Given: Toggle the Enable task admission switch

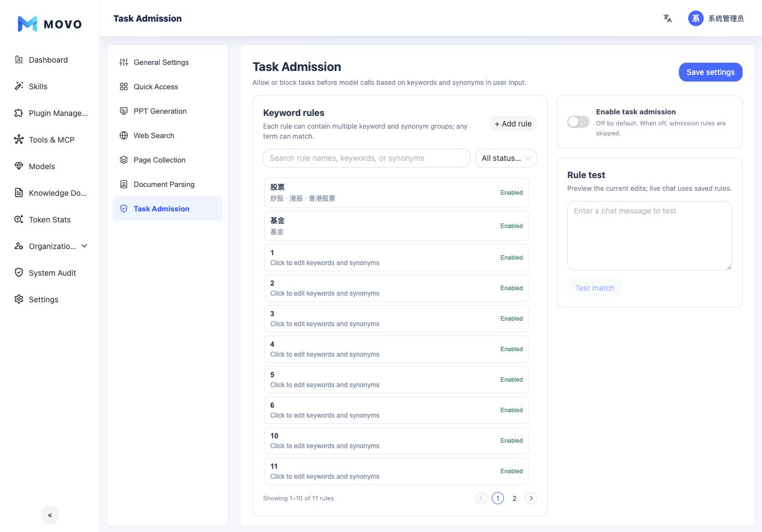Looking at the screenshot, I should pos(578,121).
